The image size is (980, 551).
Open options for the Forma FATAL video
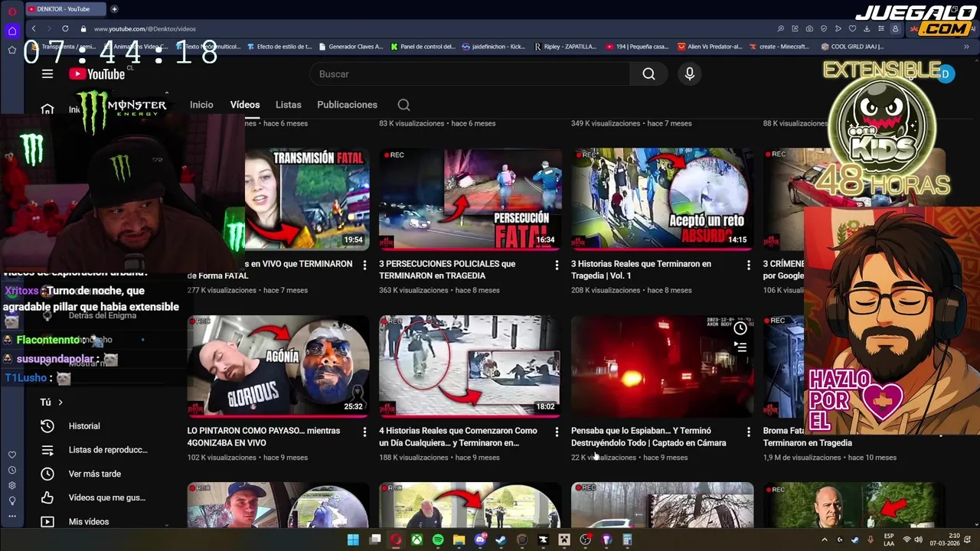click(364, 264)
